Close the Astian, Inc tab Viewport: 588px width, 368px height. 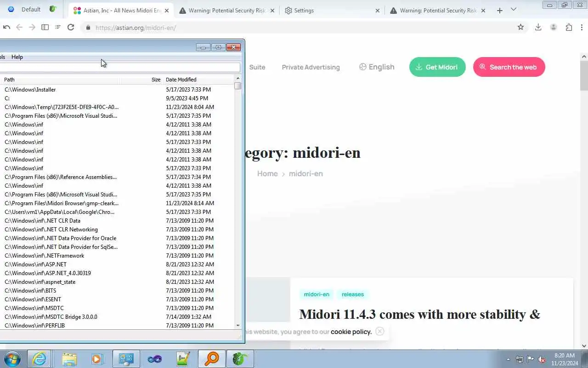(x=166, y=11)
